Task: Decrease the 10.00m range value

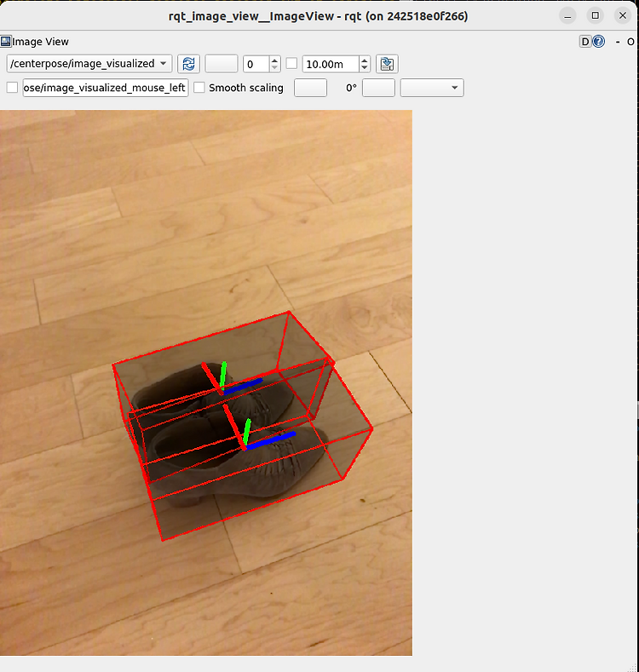Action: coord(365,68)
